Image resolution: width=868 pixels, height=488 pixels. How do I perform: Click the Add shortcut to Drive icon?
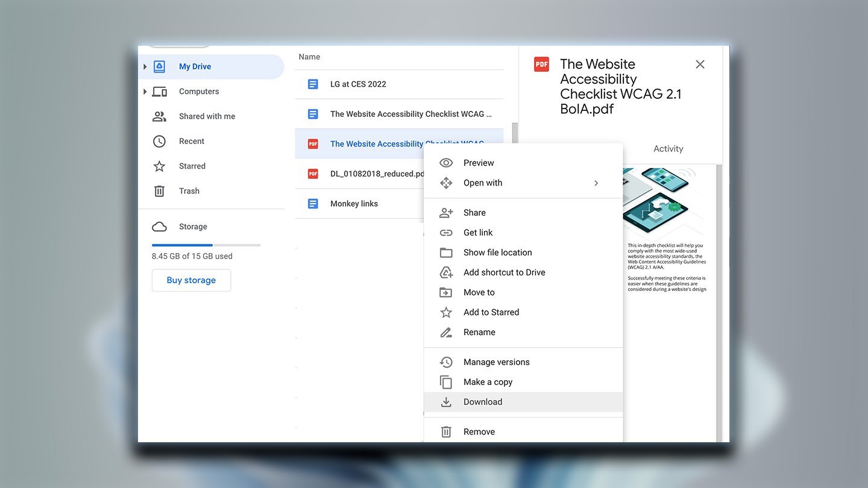446,272
